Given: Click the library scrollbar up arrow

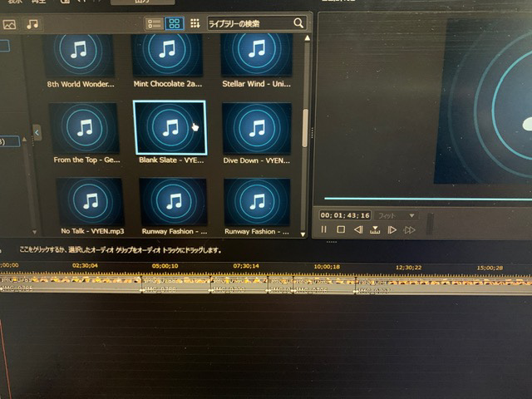Looking at the screenshot, I should coord(307,38).
